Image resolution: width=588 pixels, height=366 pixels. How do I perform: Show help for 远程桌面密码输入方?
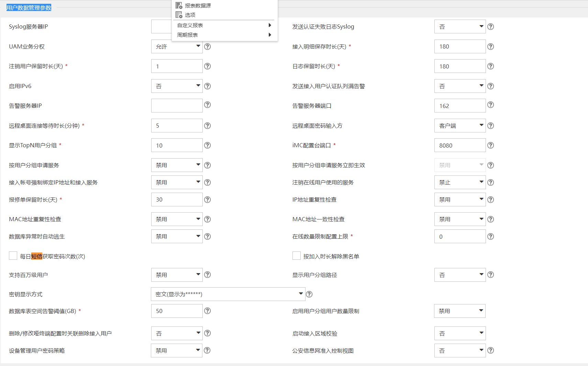tap(491, 126)
